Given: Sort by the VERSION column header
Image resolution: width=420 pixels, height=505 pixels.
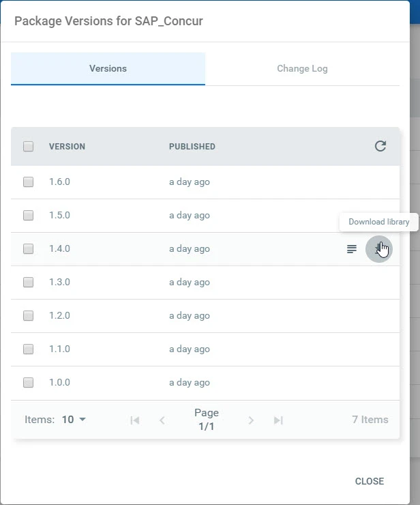Looking at the screenshot, I should click(67, 146).
